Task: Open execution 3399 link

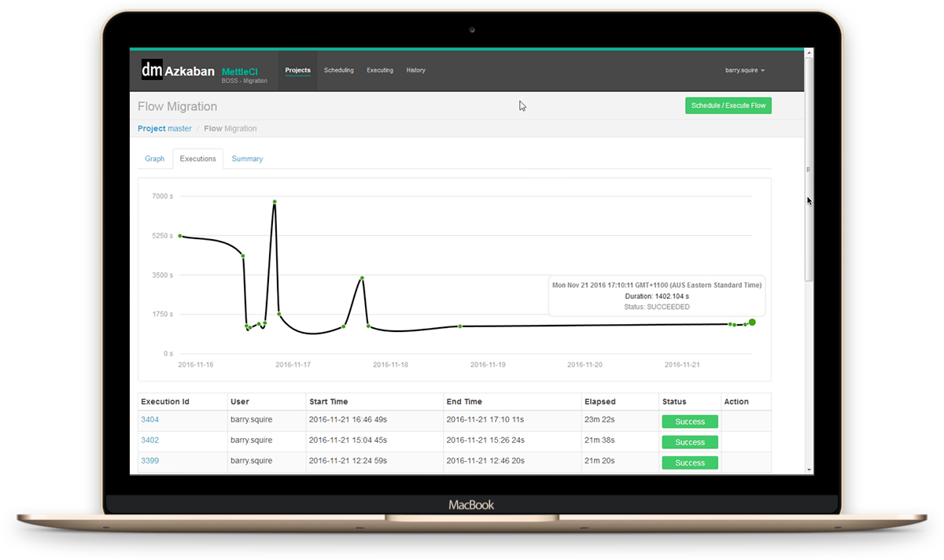Action: tap(149, 461)
